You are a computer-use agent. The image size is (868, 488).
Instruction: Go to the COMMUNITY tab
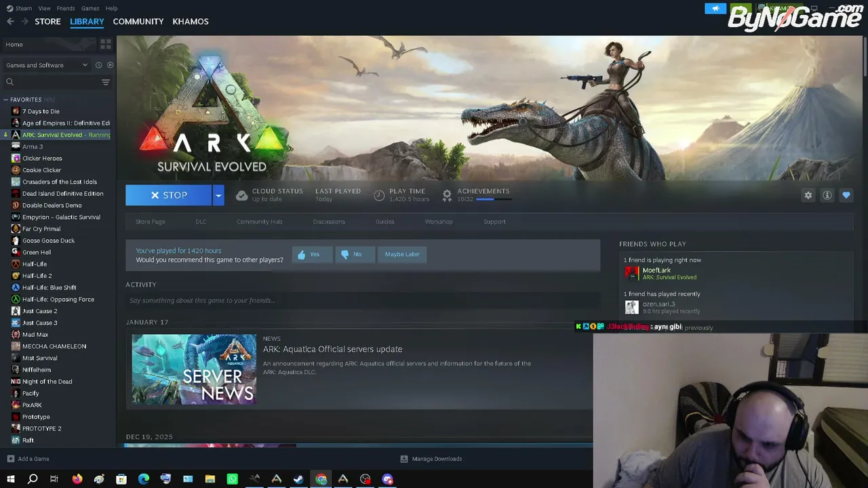tap(138, 22)
